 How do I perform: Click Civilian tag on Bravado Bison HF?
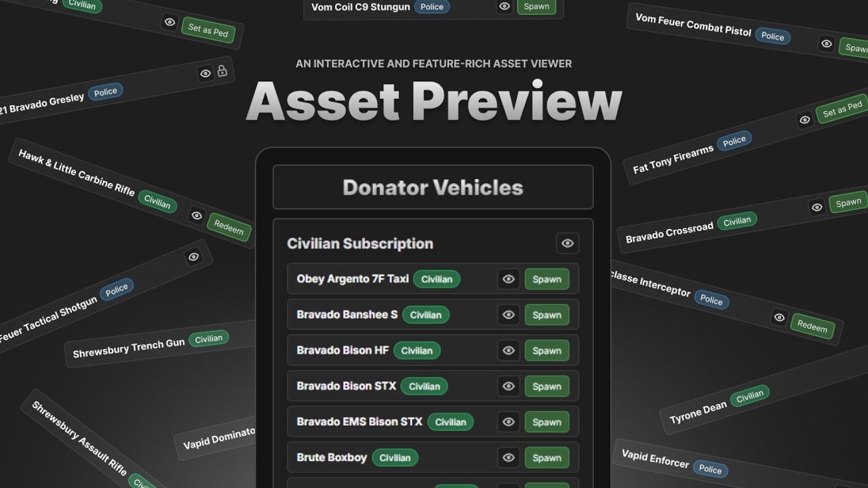(x=417, y=350)
